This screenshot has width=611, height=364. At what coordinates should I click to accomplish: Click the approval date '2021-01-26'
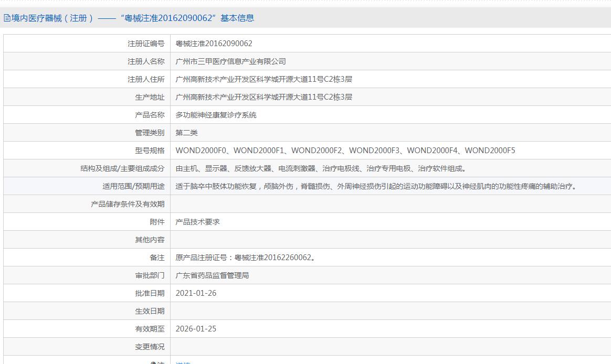pos(196,294)
